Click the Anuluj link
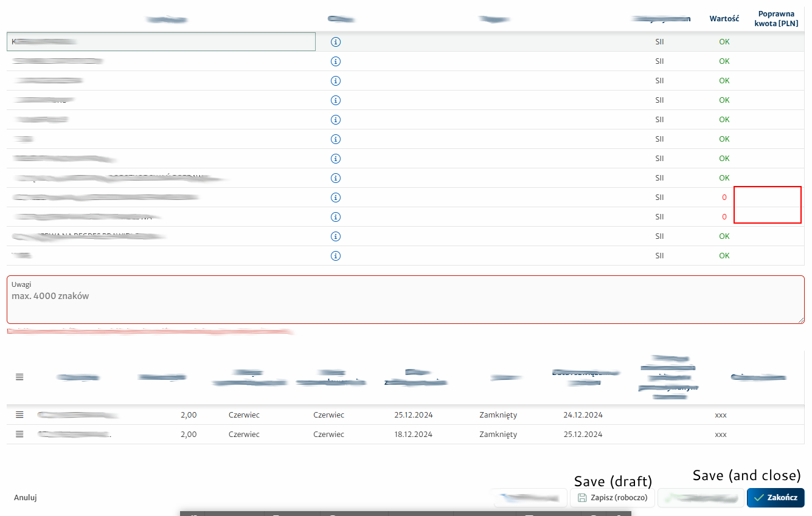This screenshot has width=812, height=516. pos(24,497)
